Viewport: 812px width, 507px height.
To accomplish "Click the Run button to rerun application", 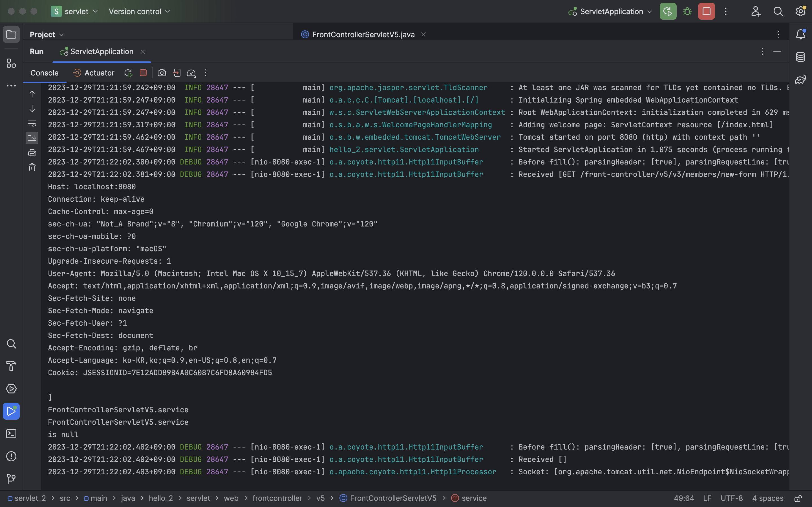I will (128, 72).
